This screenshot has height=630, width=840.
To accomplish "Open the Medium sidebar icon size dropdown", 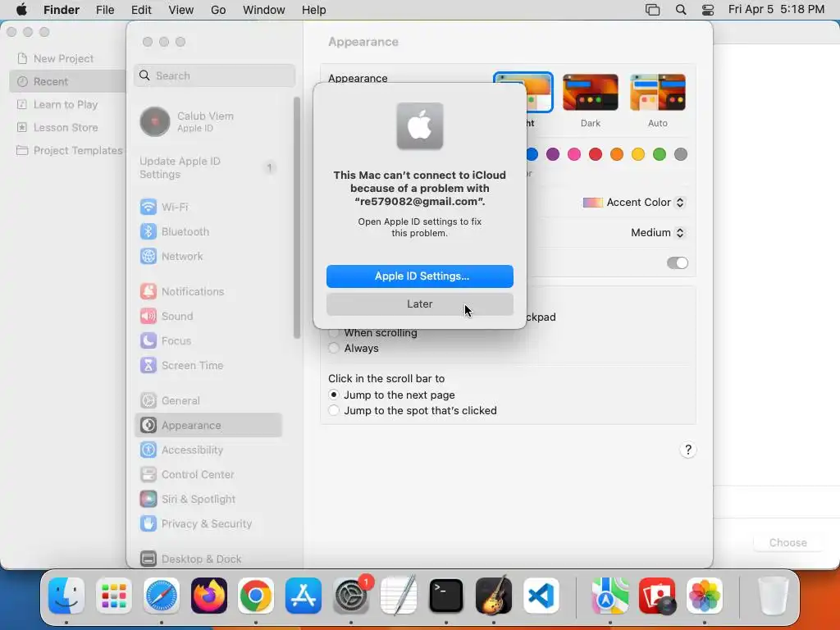I will click(x=658, y=232).
